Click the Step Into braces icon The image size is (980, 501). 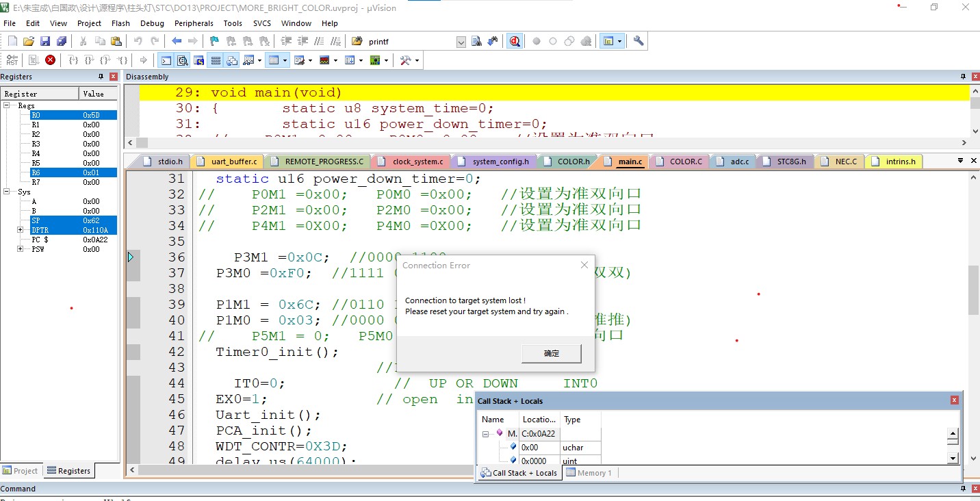tap(73, 60)
